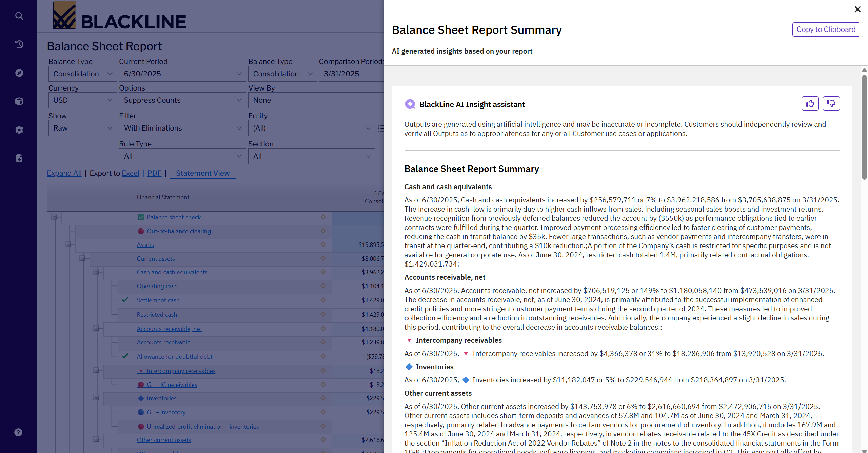Click the diamond icon in Assets row
The width and height of the screenshot is (868, 453).
[323, 244]
